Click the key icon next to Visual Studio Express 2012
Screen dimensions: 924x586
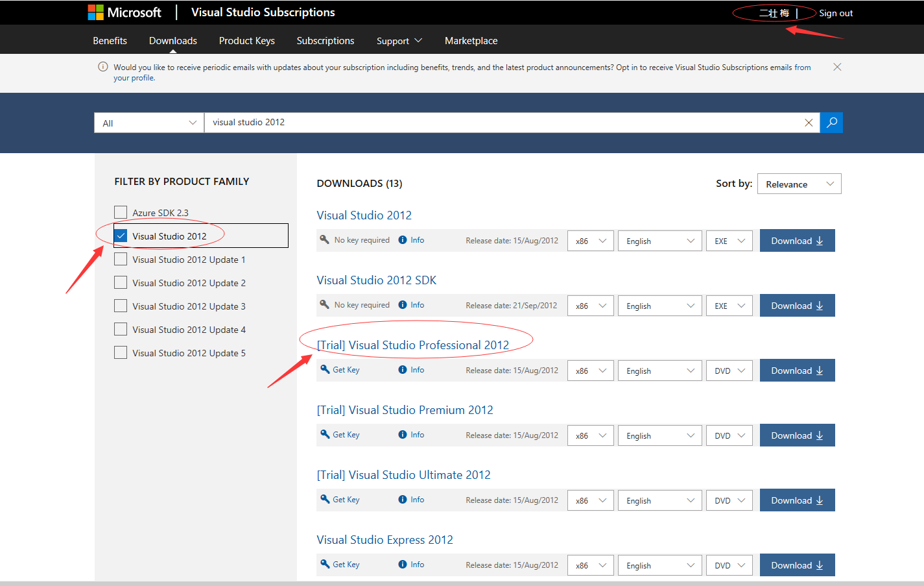click(324, 564)
